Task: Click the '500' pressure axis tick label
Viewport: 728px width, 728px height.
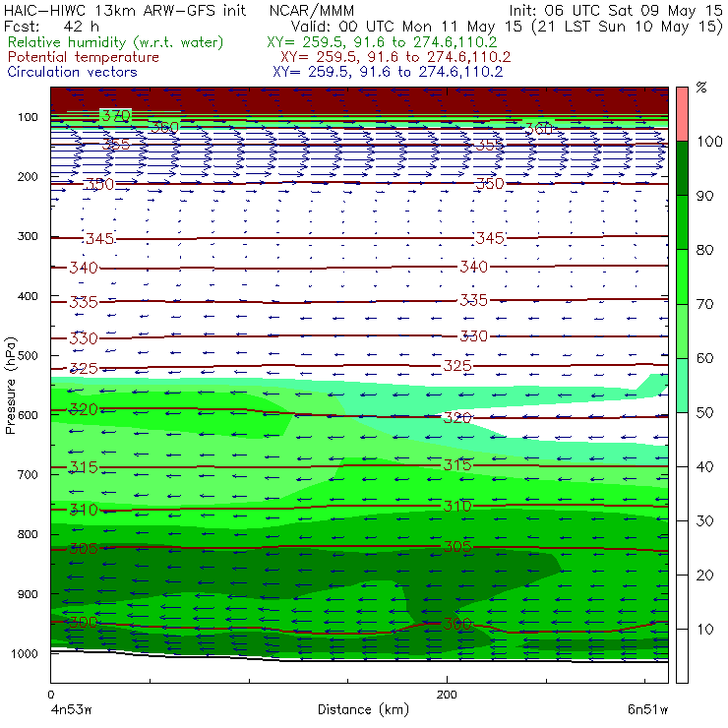Action: [28, 356]
